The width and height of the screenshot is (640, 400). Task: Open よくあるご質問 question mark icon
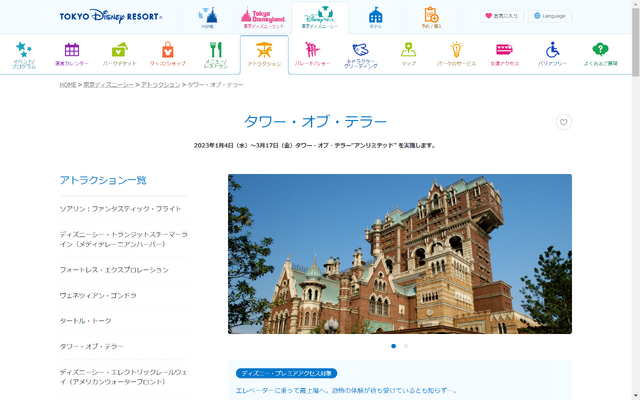600,55
